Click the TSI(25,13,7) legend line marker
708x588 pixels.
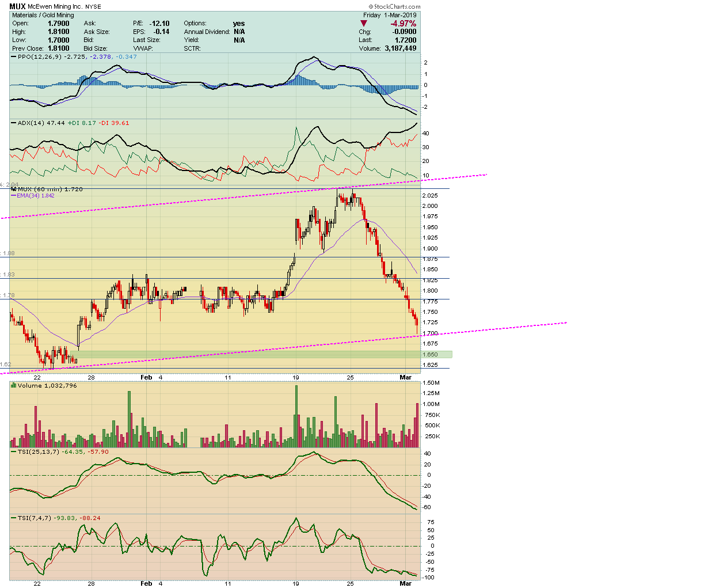point(13,452)
